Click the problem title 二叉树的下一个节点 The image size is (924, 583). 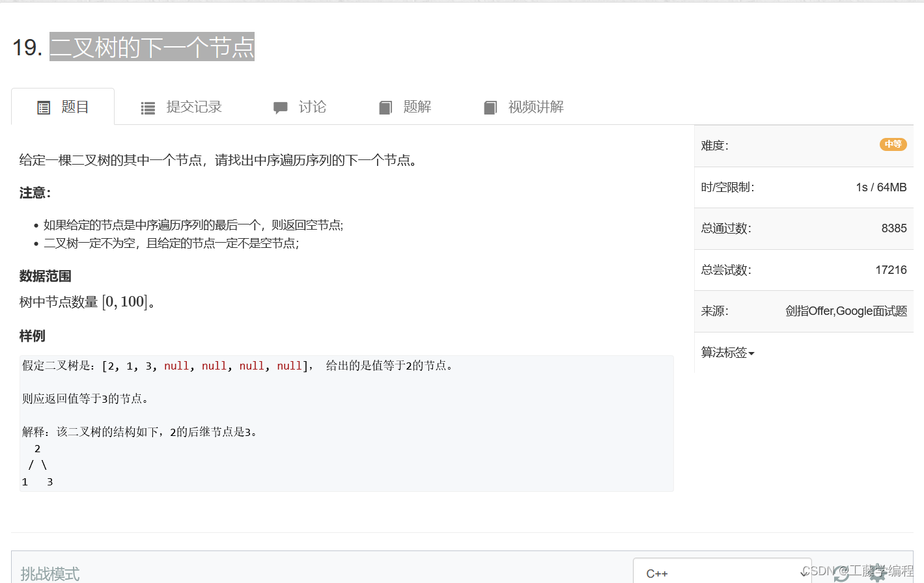[x=152, y=47]
